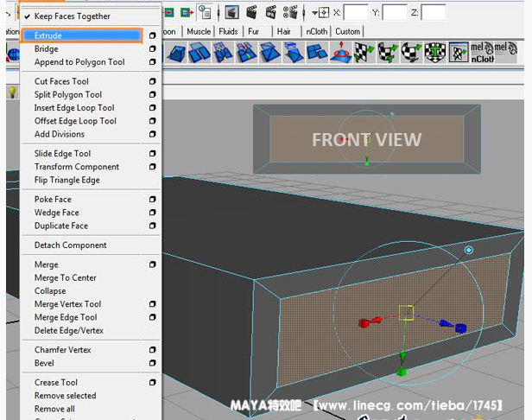Image resolution: width=532 pixels, height=420 pixels.
Task: Open Merge Vertex Tool option box
Action: [x=152, y=304]
